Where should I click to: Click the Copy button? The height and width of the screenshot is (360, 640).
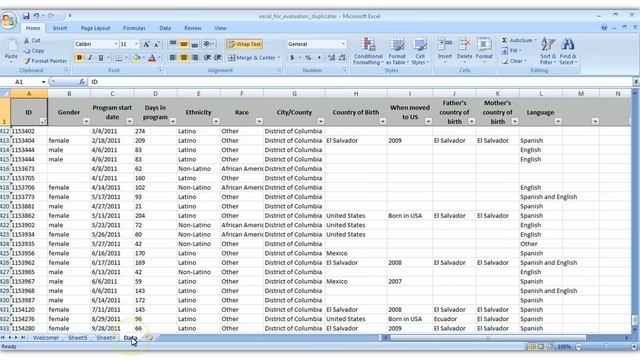click(33, 51)
